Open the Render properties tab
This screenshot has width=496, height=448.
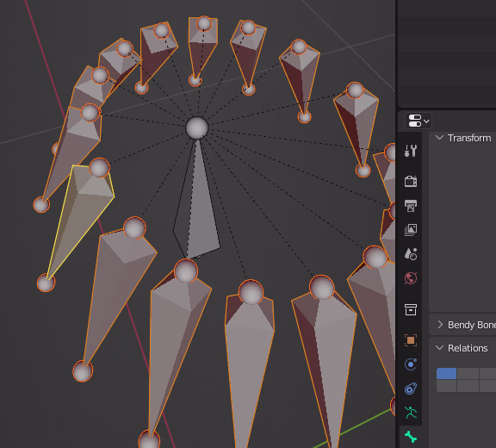pos(411,181)
